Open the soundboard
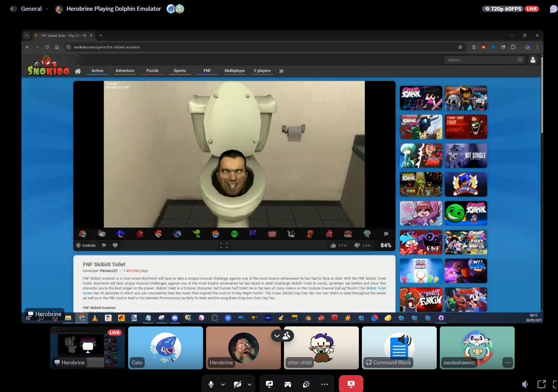 click(x=306, y=384)
